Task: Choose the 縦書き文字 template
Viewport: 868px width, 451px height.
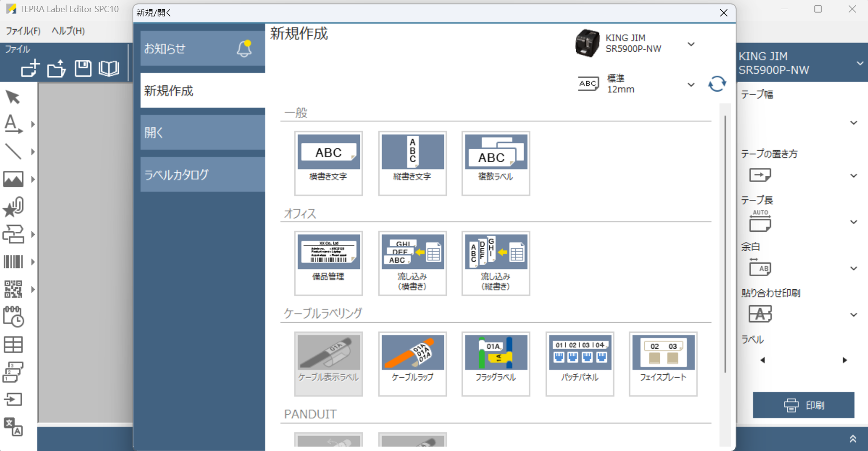Action: [x=412, y=163]
